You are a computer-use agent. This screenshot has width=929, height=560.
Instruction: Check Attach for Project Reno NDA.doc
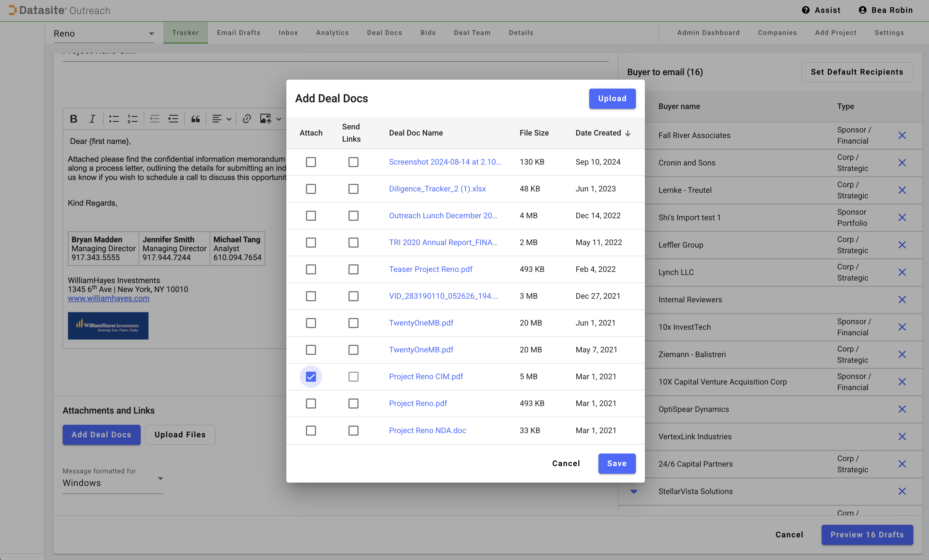[311, 430]
